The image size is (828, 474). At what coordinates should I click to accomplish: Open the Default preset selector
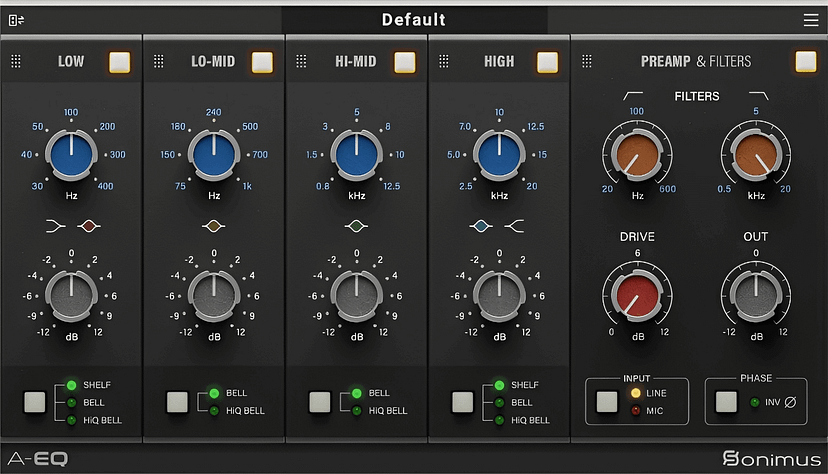tap(414, 19)
